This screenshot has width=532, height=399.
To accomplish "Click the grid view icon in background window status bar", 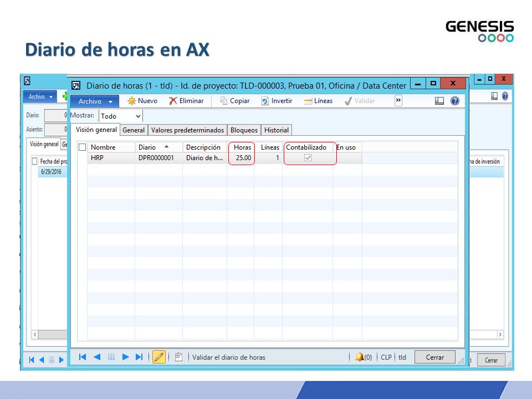I will click(x=52, y=360).
